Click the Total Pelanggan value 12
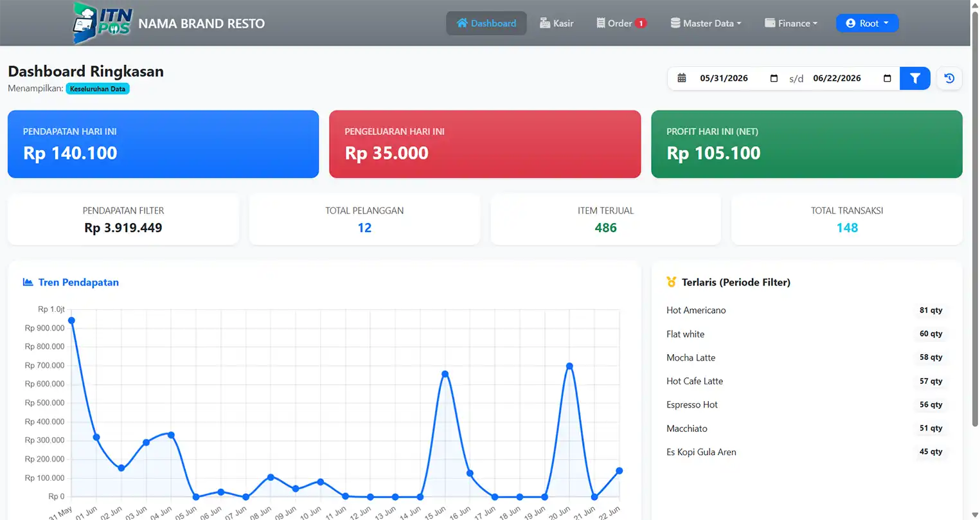980x520 pixels. click(x=365, y=228)
